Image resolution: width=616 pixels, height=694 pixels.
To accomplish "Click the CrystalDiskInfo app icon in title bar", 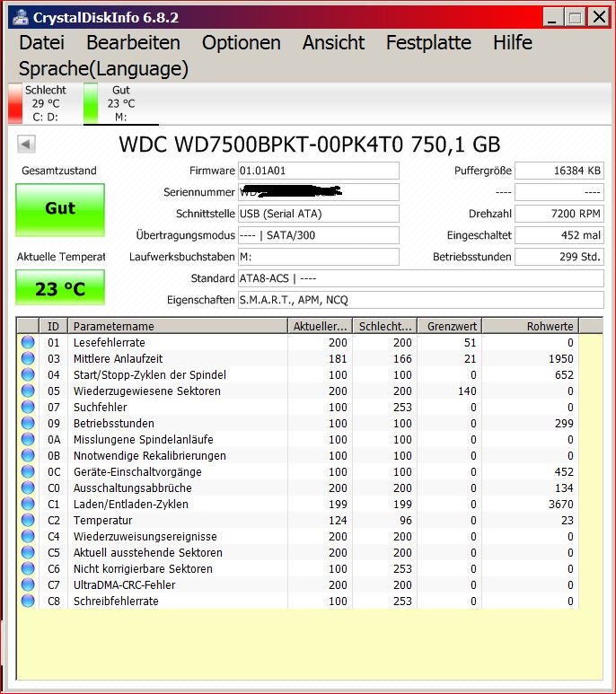I will tap(21, 17).
